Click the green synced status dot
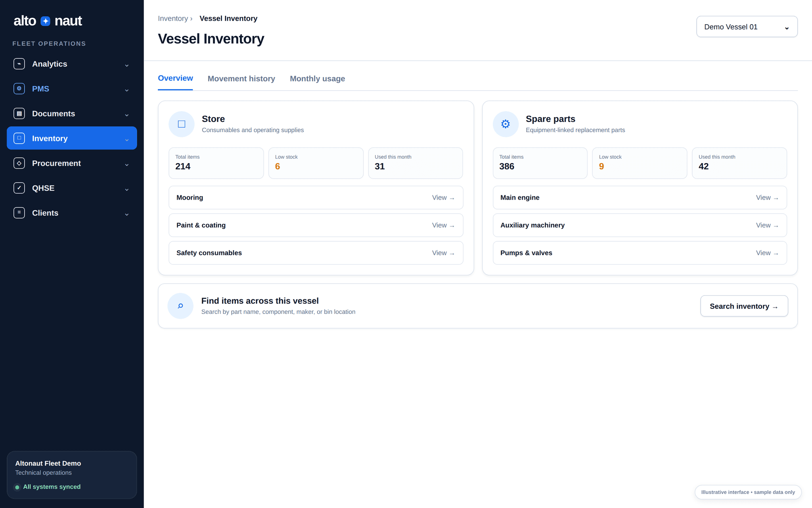The width and height of the screenshot is (812, 508). (17, 487)
